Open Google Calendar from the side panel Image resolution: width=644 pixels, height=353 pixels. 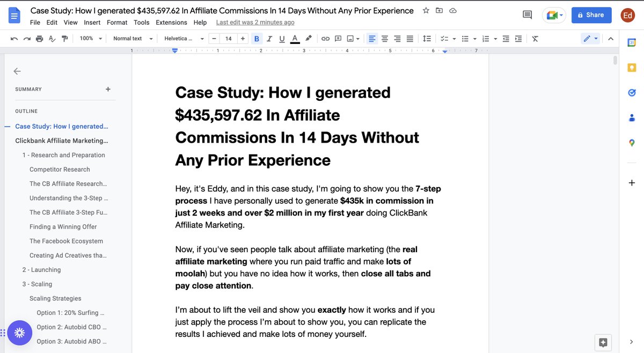[x=631, y=42]
